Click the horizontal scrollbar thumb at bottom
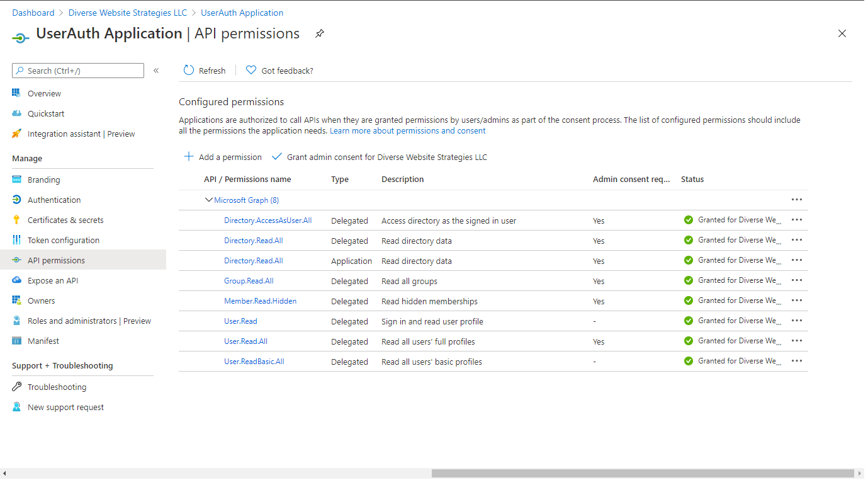Viewport: 868px width, 480px height. coord(643,473)
